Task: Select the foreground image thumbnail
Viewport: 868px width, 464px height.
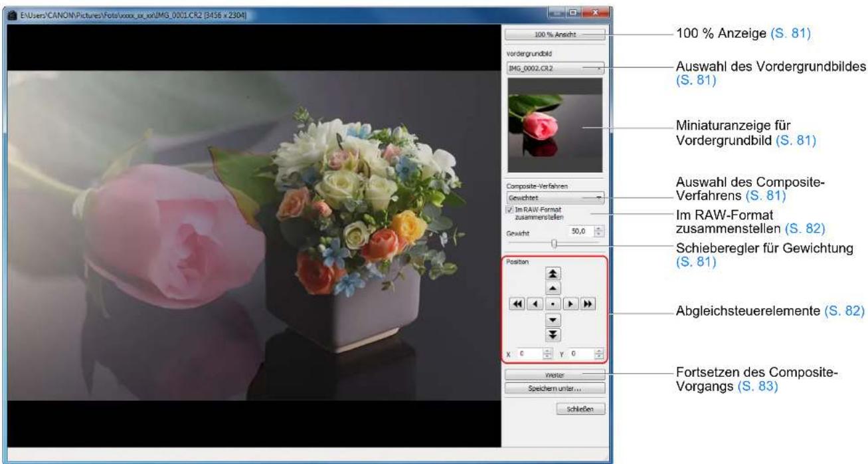Action: coord(555,125)
